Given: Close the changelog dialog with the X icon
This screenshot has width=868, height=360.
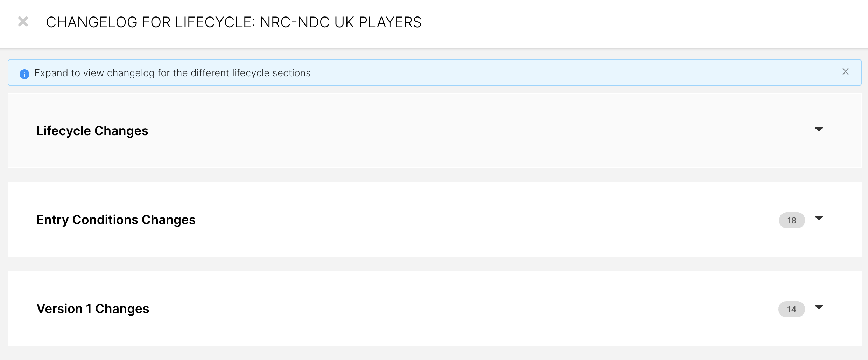Looking at the screenshot, I should pos(23,22).
